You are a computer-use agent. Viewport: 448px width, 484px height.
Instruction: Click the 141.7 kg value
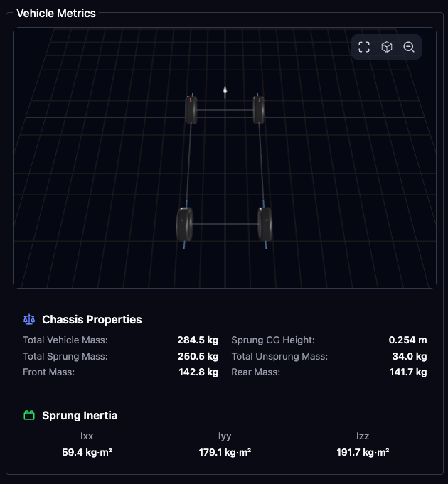(408, 372)
